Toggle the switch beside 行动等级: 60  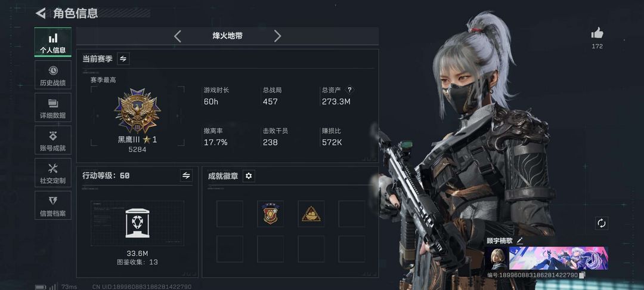coord(186,175)
